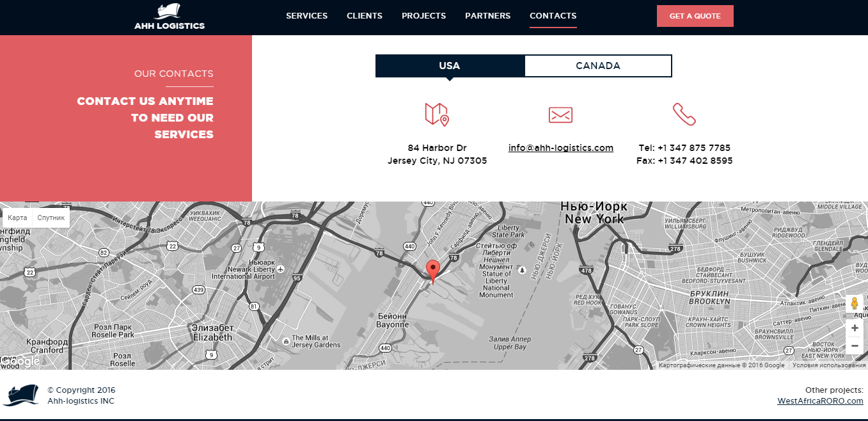
Task: Click the red phone handset icon
Action: point(684,115)
